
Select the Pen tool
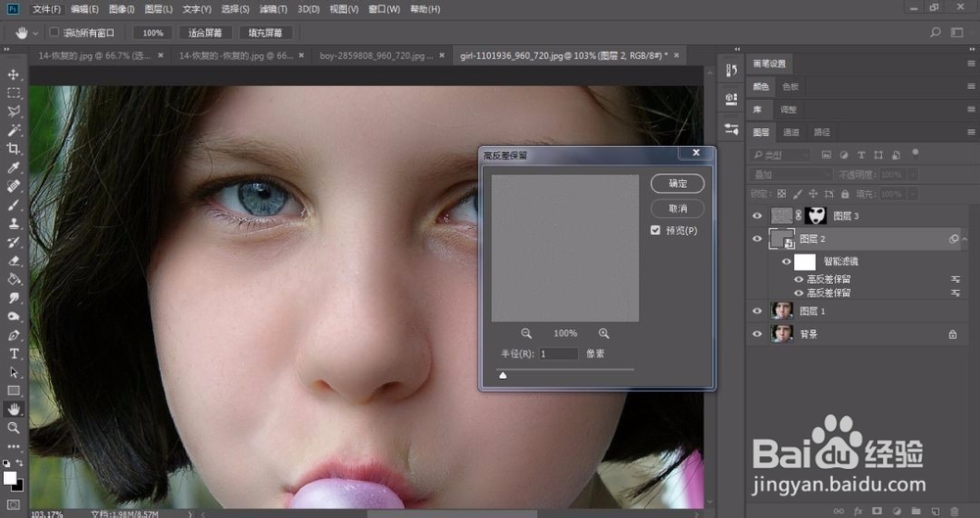13,335
